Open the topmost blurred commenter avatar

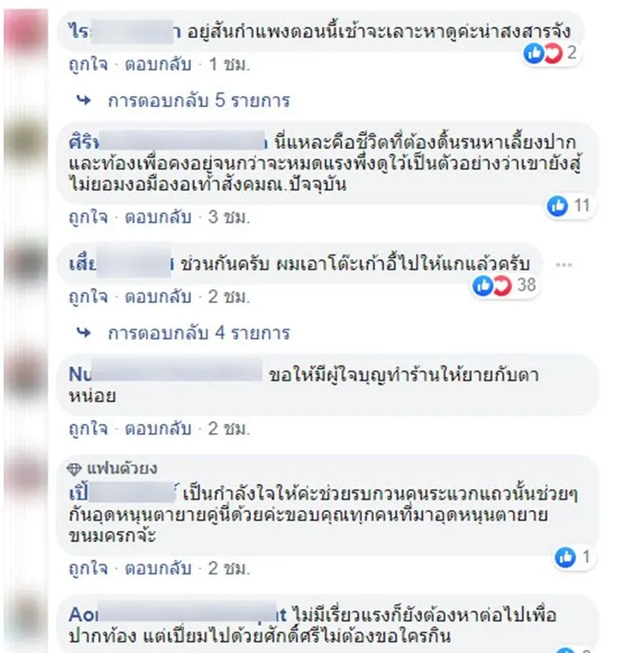coord(26,32)
